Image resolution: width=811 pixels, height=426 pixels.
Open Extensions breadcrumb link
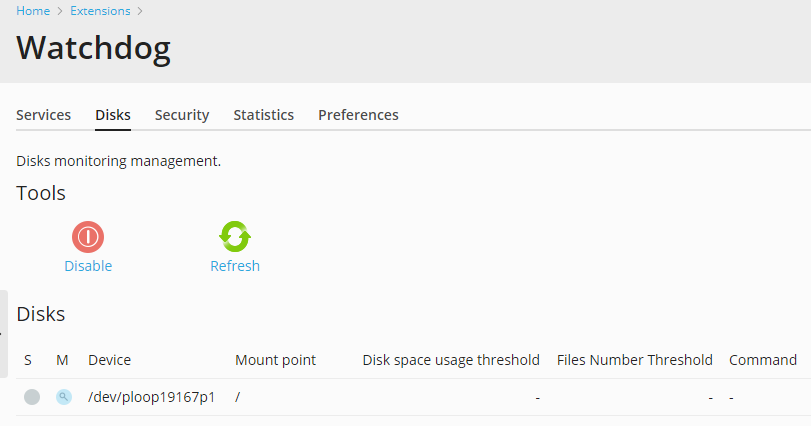[x=100, y=11]
